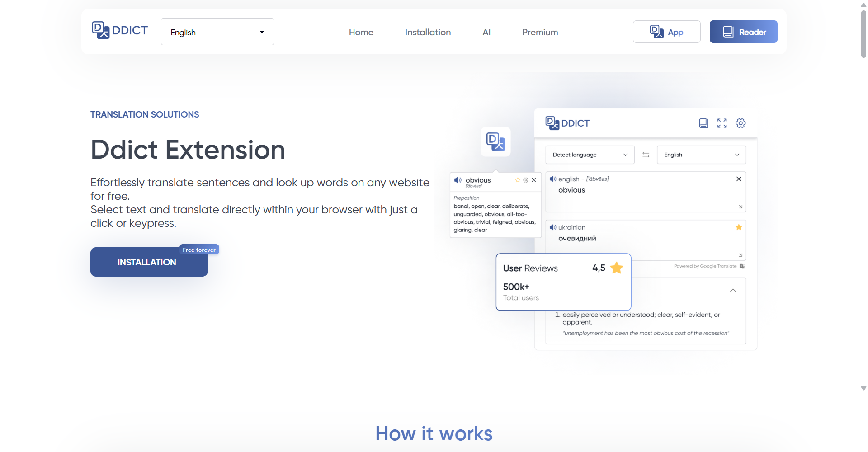Open the Reader button
The image size is (868, 452).
click(x=744, y=32)
